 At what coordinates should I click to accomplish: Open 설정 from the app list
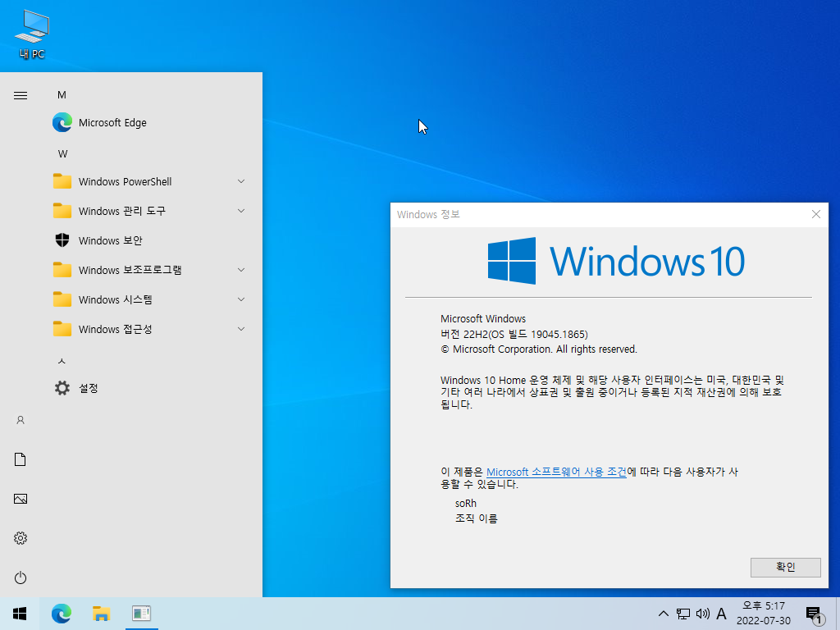click(149, 388)
